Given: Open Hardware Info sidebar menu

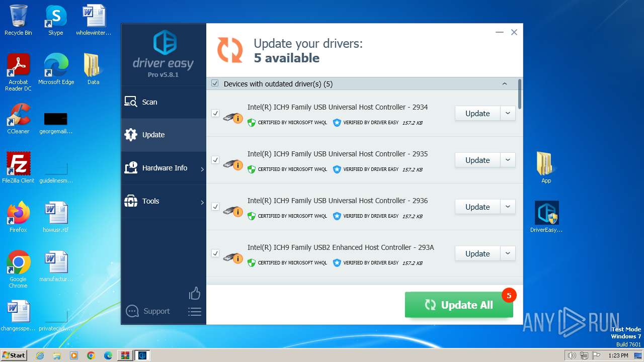Looking at the screenshot, I should (164, 168).
